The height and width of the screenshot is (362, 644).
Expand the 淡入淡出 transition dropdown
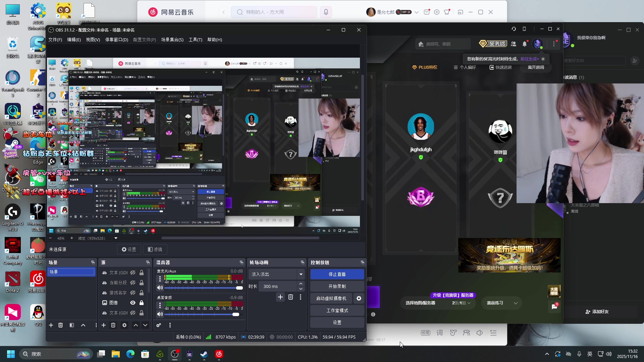pos(301,274)
